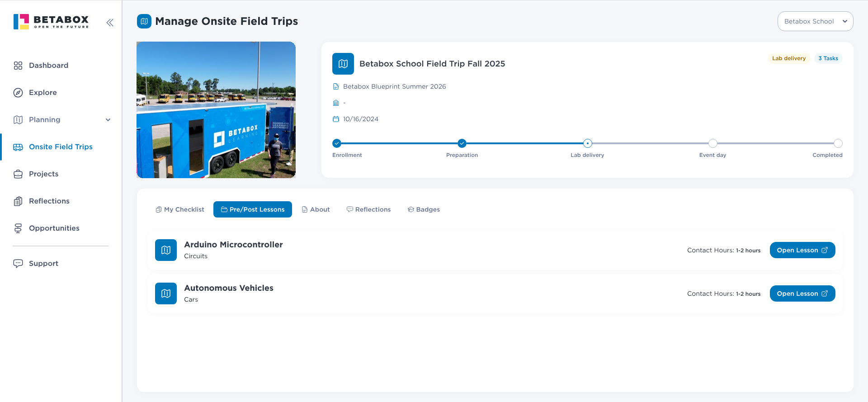Click the calendar icon next to 10/16/2024
Image resolution: width=868 pixels, height=402 pixels.
(x=336, y=119)
